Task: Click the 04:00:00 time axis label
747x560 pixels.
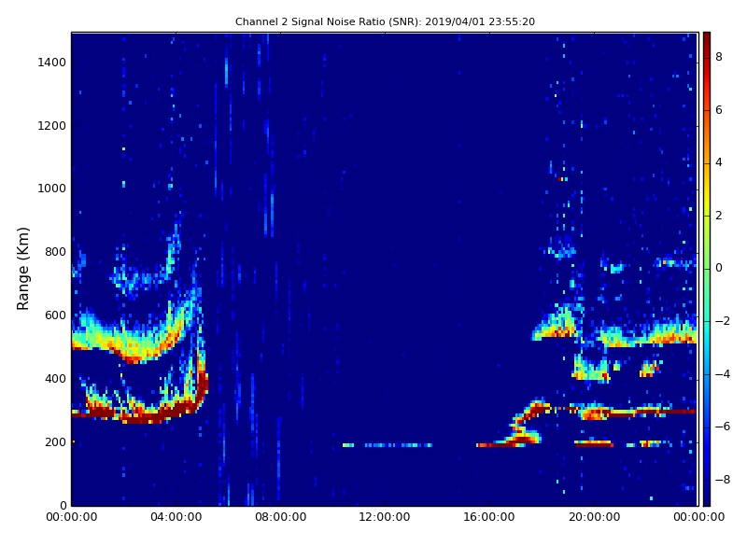Action: [176, 517]
